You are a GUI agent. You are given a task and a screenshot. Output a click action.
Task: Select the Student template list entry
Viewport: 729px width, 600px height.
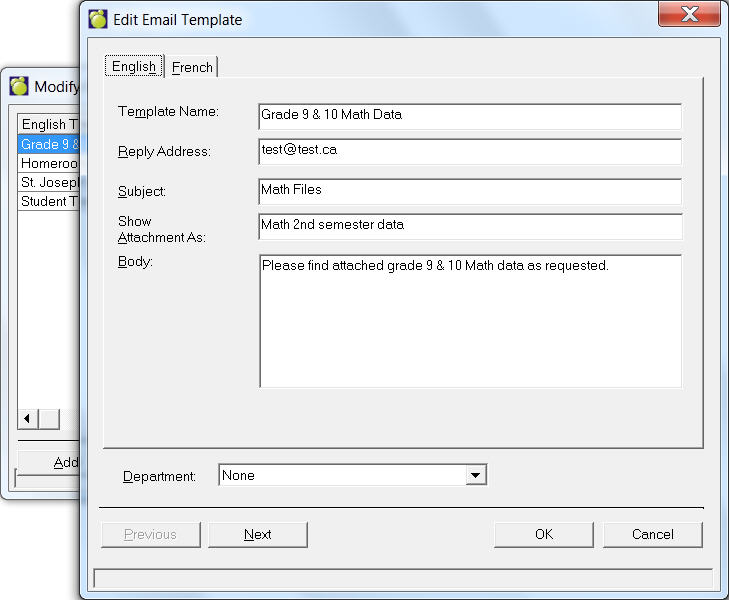pyautogui.click(x=49, y=201)
